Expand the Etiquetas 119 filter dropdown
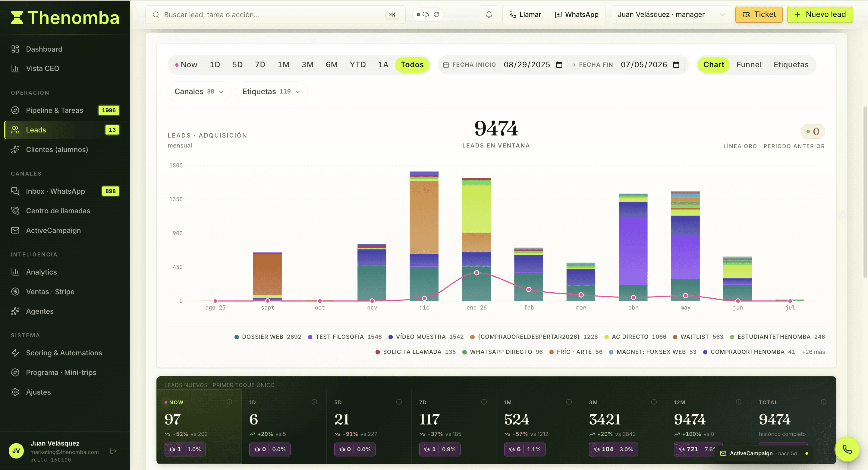868x470 pixels. click(271, 92)
